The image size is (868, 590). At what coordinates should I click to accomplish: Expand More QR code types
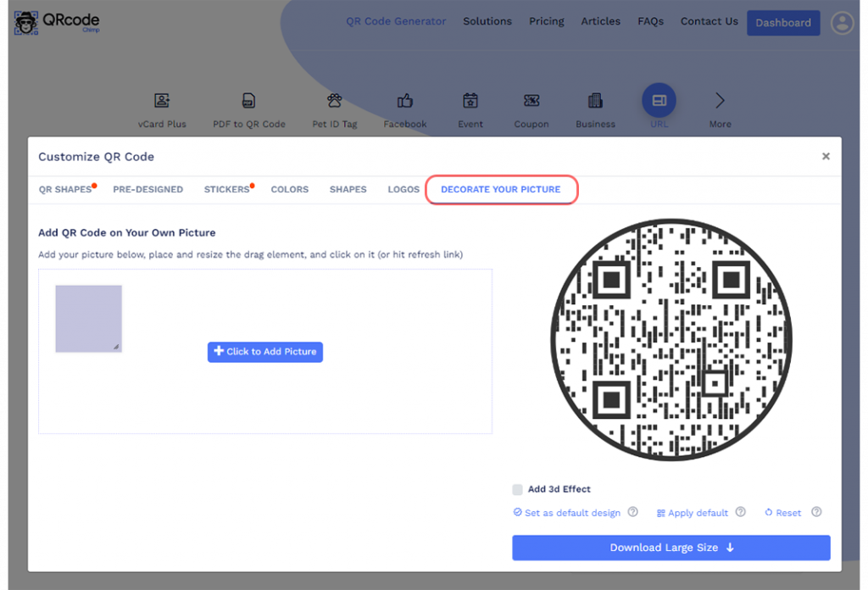click(719, 100)
